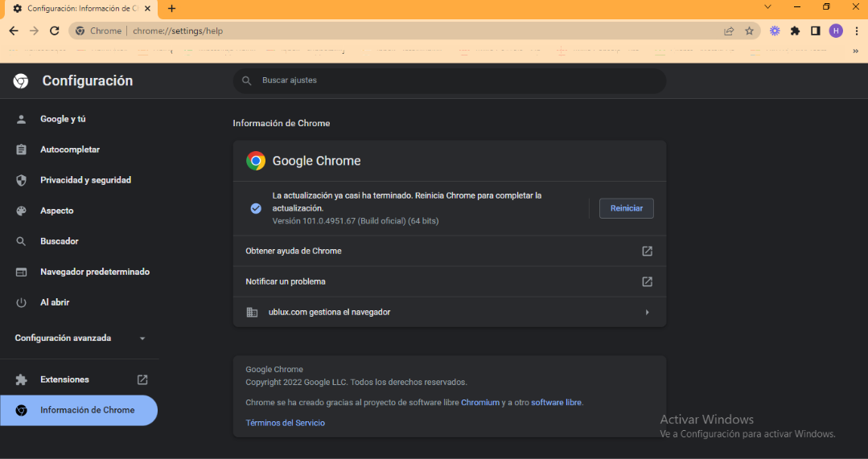Open Extensiones in sidebar
The image size is (868, 459).
pyautogui.click(x=79, y=379)
